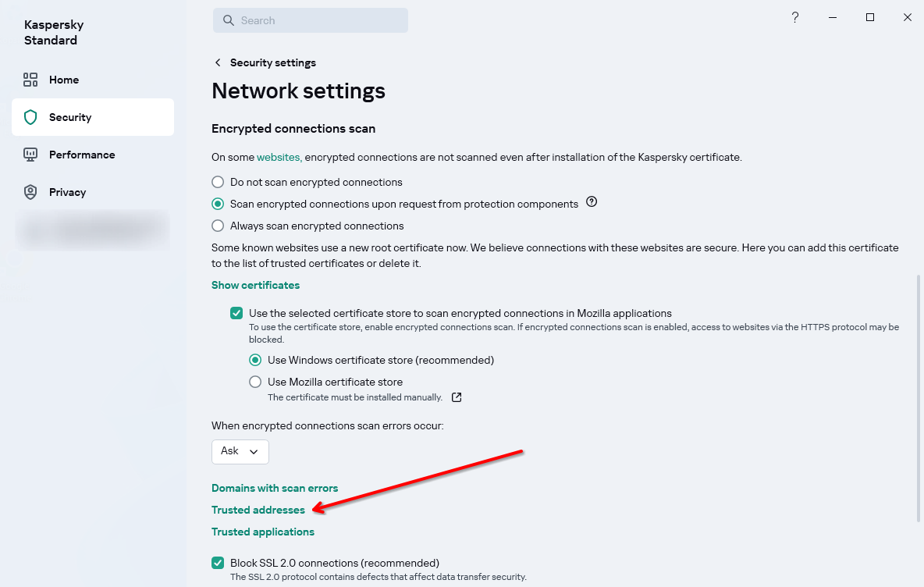Toggle the Mozilla certificate store usage checkbox

click(x=236, y=313)
